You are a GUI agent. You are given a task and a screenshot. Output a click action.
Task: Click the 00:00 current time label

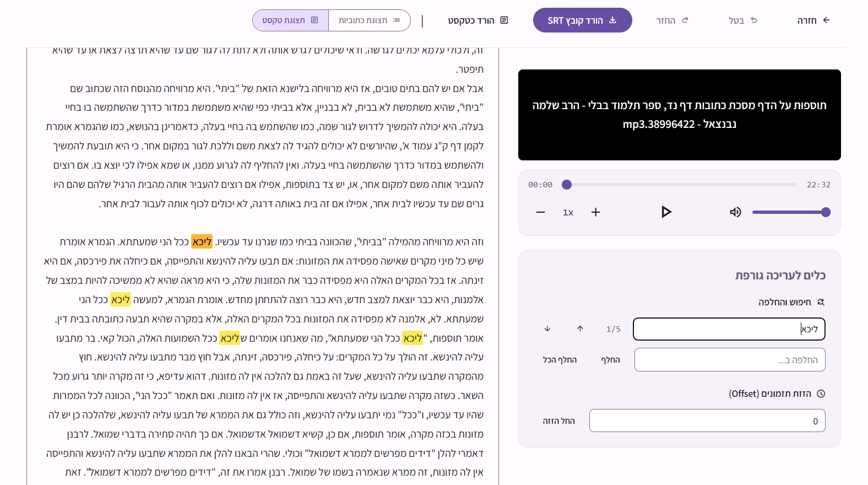point(540,185)
